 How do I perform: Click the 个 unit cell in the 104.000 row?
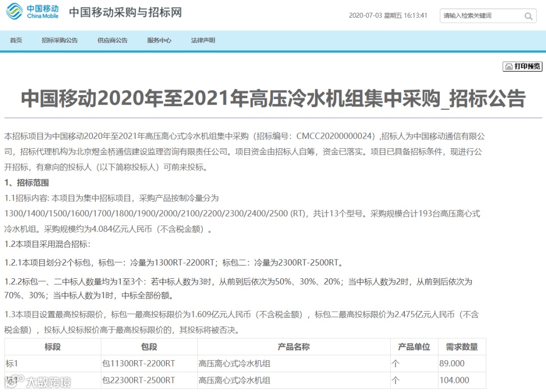coord(414,380)
